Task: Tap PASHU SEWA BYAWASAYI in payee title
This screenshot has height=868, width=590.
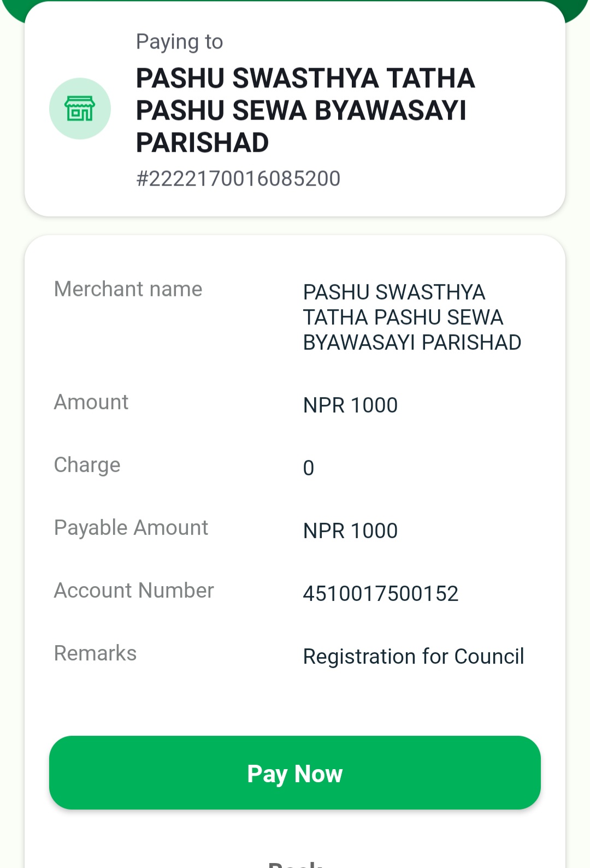Action: click(301, 110)
